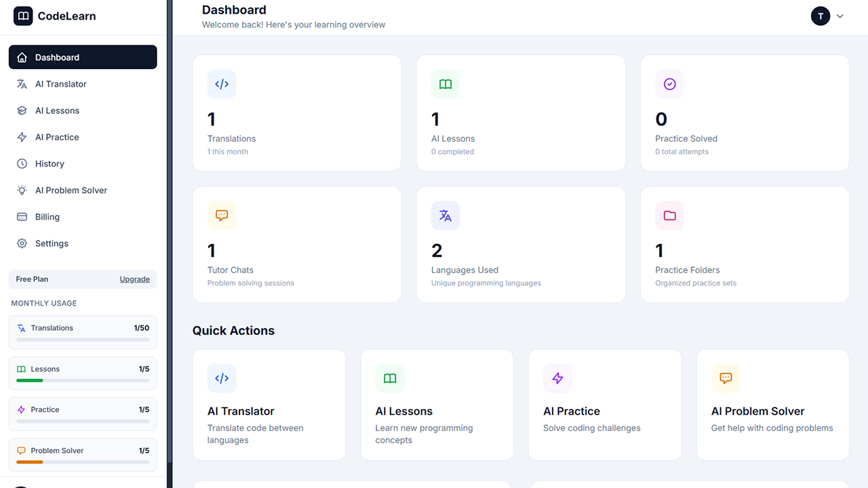Open the user avatar menu
868x488 pixels.
tap(821, 16)
